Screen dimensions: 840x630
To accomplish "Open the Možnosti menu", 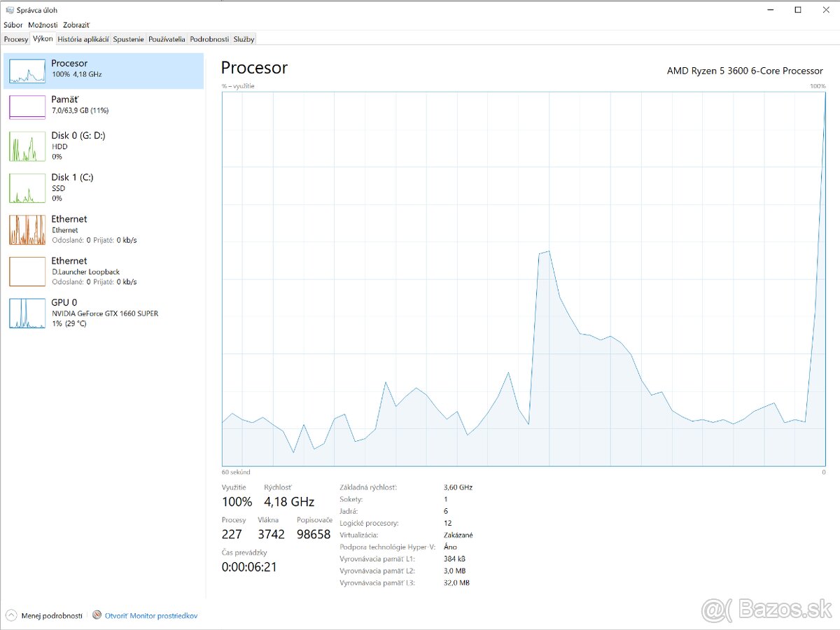I will (43, 24).
